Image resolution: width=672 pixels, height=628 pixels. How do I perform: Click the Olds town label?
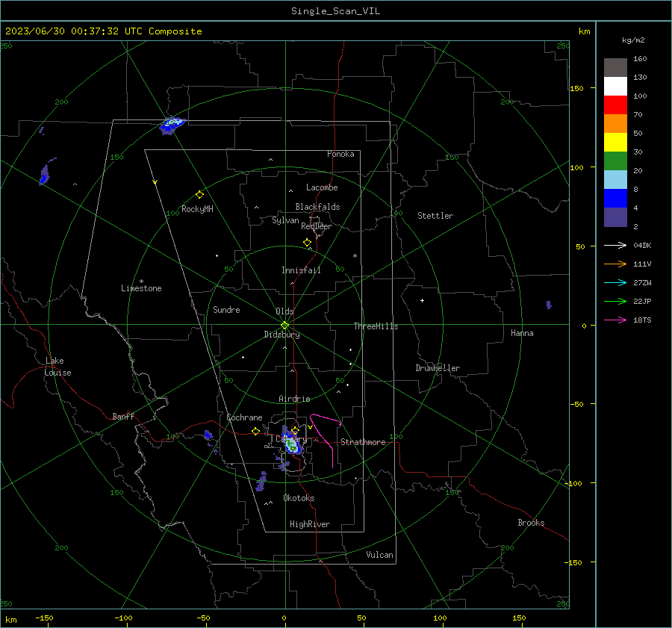tap(284, 311)
